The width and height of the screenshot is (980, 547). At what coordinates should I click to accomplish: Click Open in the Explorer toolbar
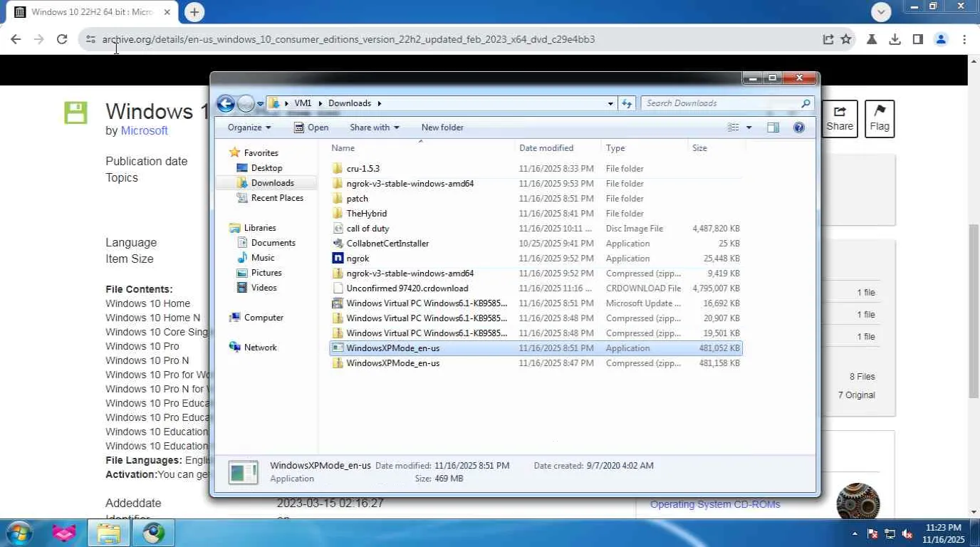[x=311, y=127]
